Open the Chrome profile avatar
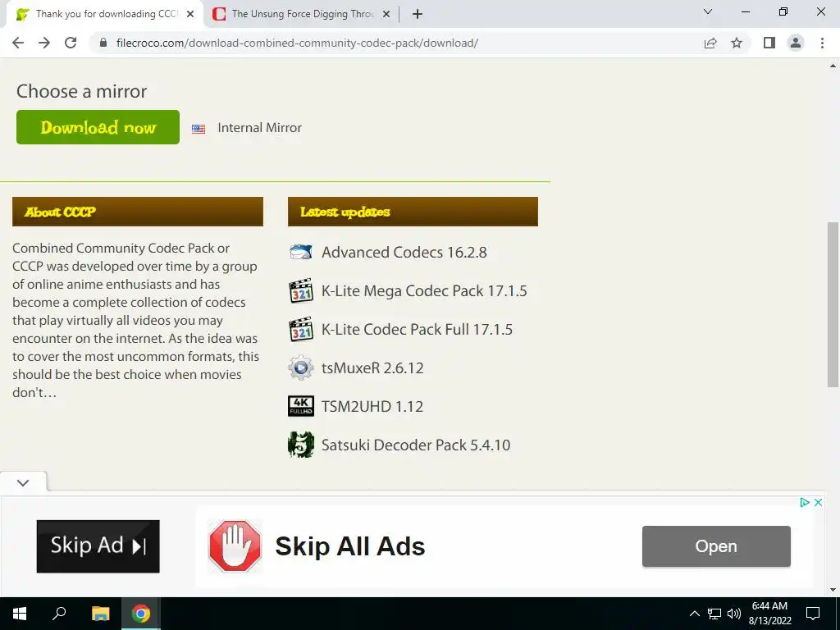Viewport: 840px width, 630px height. [796, 43]
